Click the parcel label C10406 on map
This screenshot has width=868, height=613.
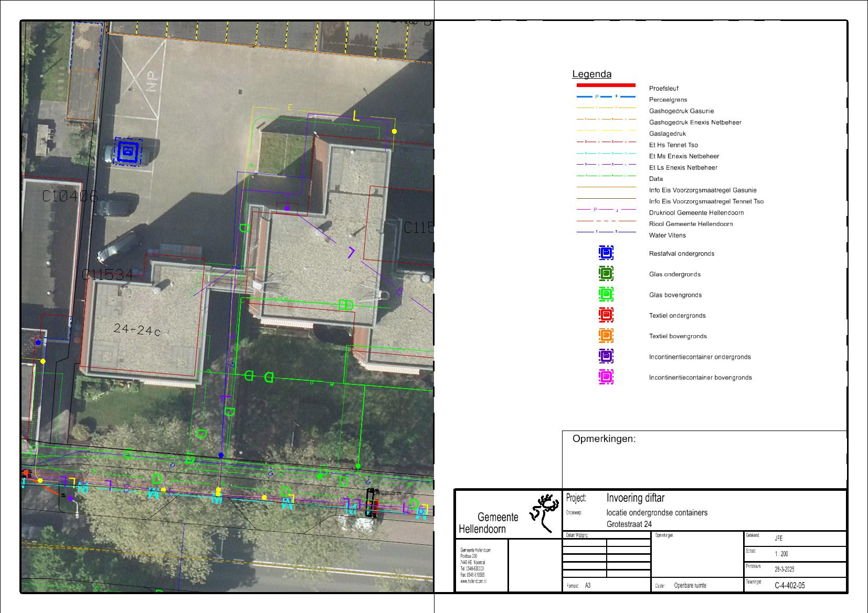tap(70, 197)
